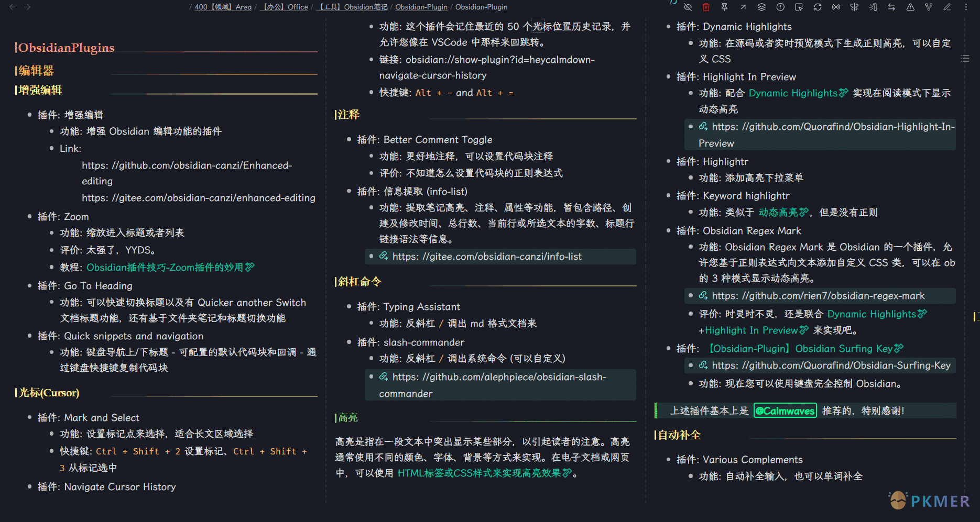Screen dimensions: 980x522
Task: Open the 'HTML标签或CSS样式来实现高亮效果' link
Action: coord(484,473)
